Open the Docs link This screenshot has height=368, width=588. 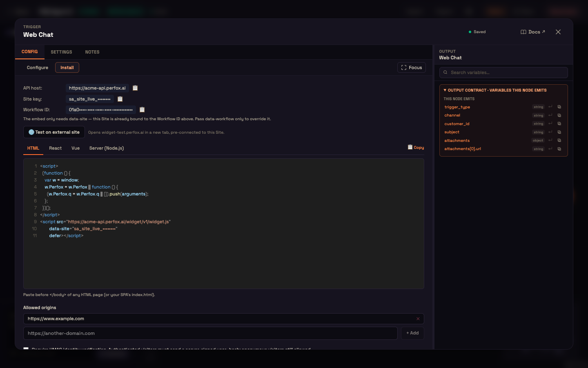(x=533, y=32)
